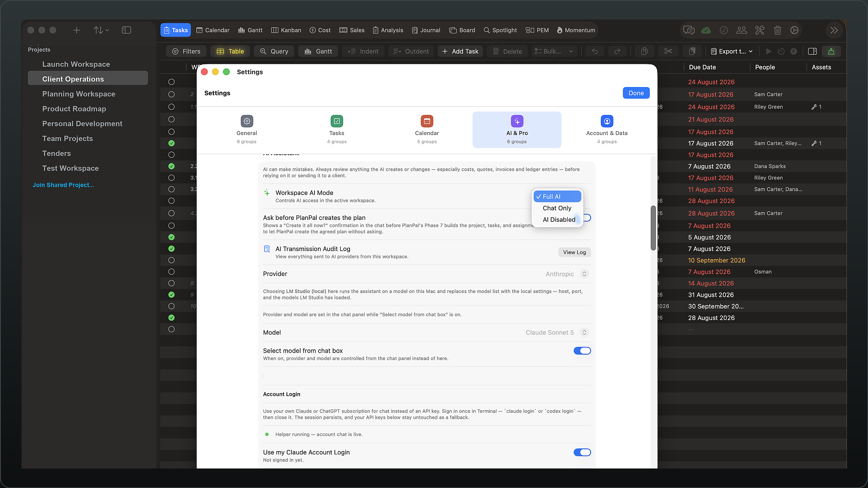Switch to the Account & Data settings tab
868x488 pixels.
point(607,130)
